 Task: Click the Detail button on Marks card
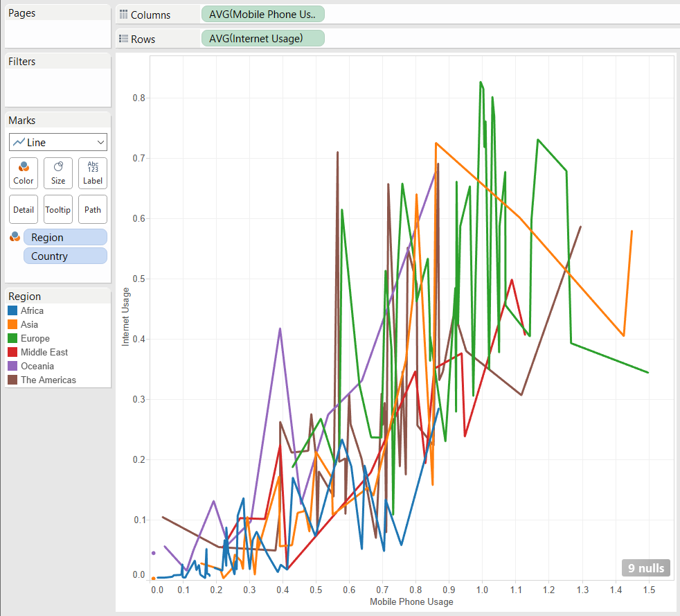(x=23, y=209)
